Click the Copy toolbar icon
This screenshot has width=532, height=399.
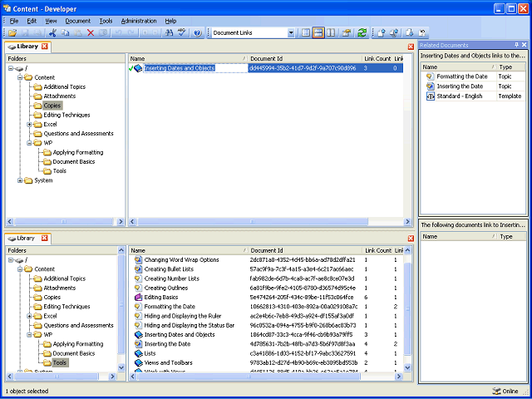(x=65, y=32)
